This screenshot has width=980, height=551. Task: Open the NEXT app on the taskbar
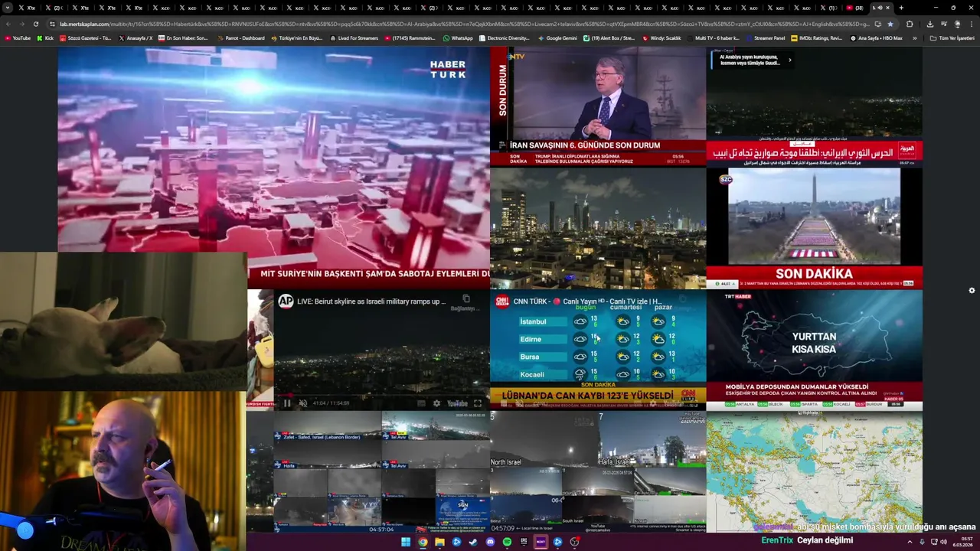coord(541,542)
